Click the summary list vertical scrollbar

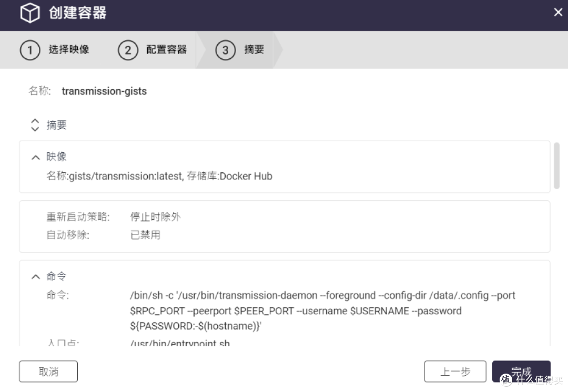[557, 166]
